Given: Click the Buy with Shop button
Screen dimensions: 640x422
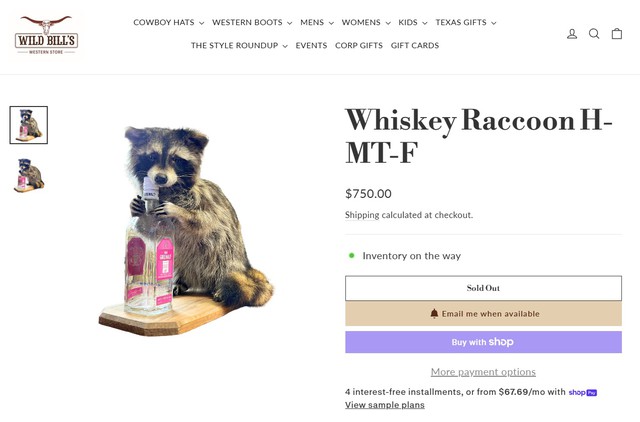Looking at the screenshot, I should pyautogui.click(x=483, y=342).
